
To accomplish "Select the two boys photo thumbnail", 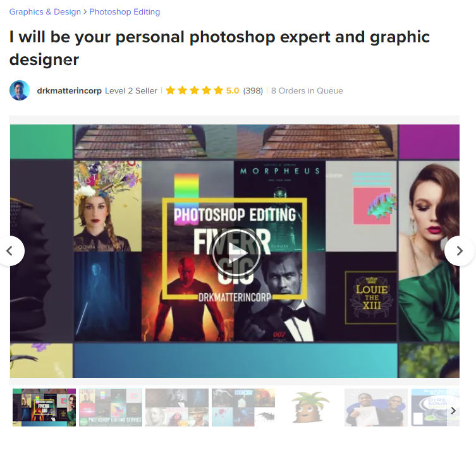I will (376, 408).
